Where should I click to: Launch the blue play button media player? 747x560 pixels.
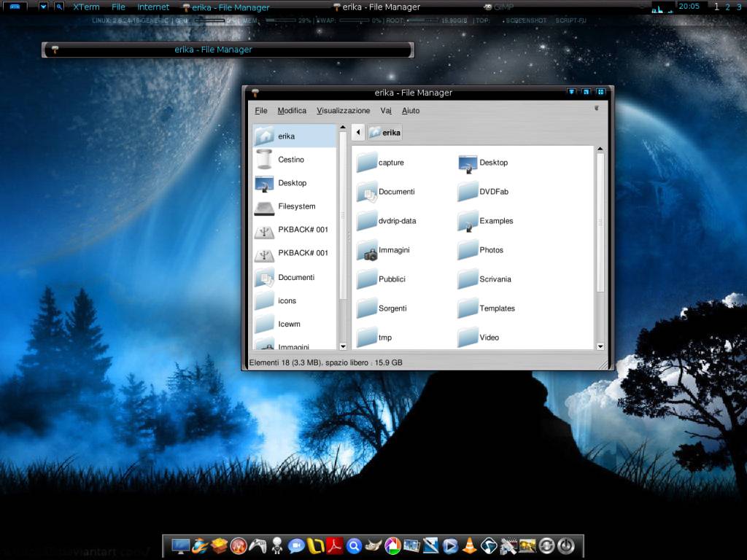coord(450,545)
